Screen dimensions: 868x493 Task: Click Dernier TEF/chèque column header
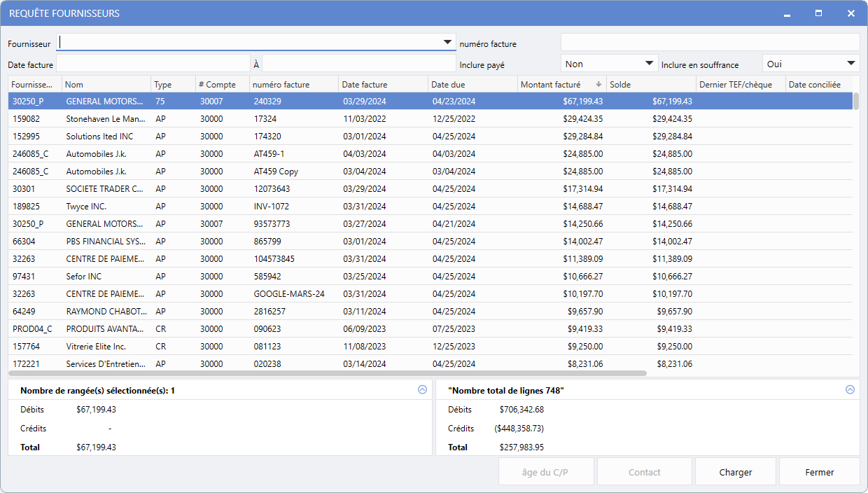click(x=741, y=85)
